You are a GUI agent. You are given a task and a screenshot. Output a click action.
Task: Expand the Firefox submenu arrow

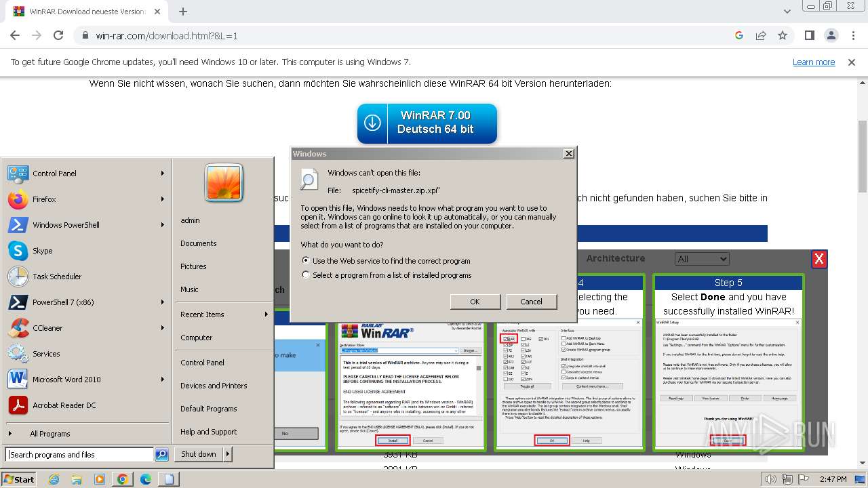coord(163,199)
